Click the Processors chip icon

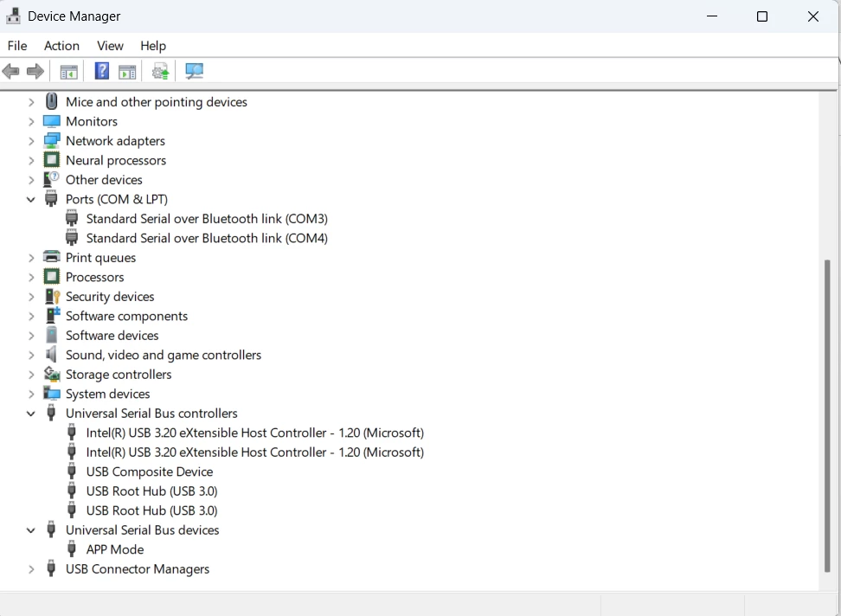pyautogui.click(x=52, y=277)
